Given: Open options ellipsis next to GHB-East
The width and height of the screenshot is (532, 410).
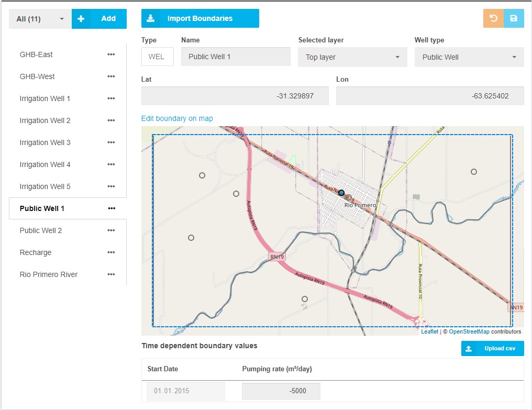Looking at the screenshot, I should (x=111, y=54).
